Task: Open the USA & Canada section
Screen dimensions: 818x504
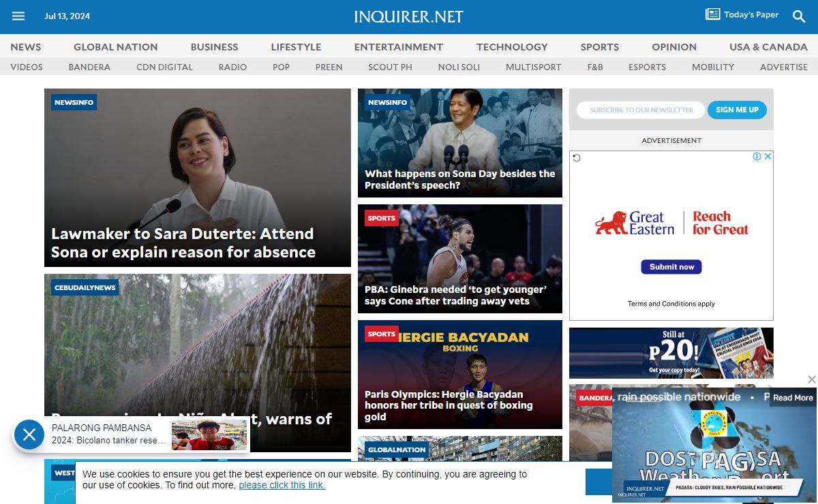Action: coord(768,47)
